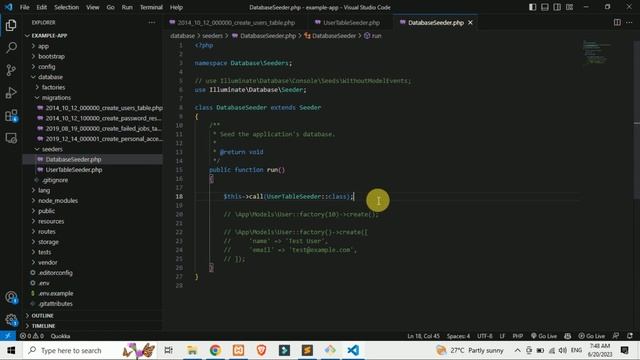The width and height of the screenshot is (640, 360).
Task: Open the View menu
Action: click(x=93, y=7)
